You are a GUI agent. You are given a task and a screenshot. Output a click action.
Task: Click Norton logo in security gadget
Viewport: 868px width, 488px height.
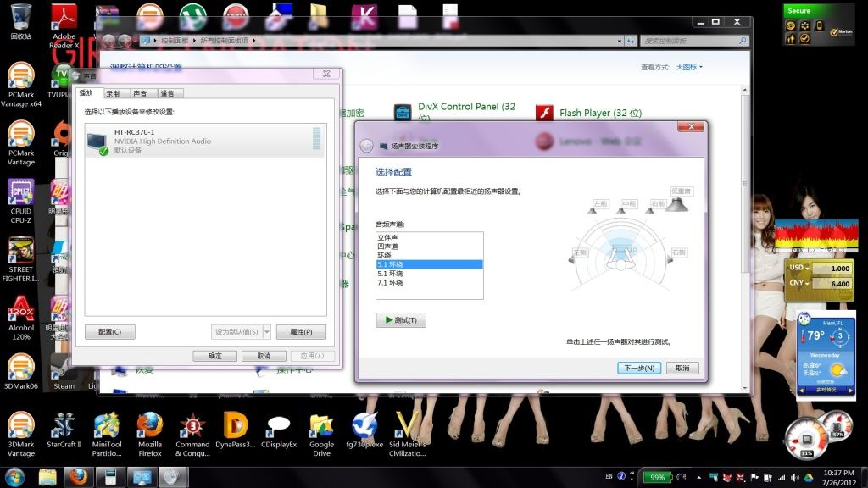click(x=842, y=32)
